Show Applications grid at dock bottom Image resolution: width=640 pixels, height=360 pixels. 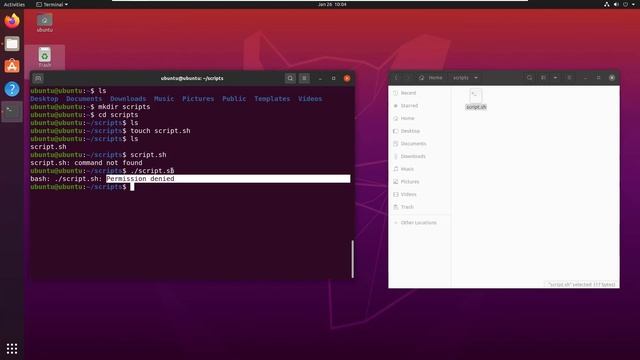[12, 348]
